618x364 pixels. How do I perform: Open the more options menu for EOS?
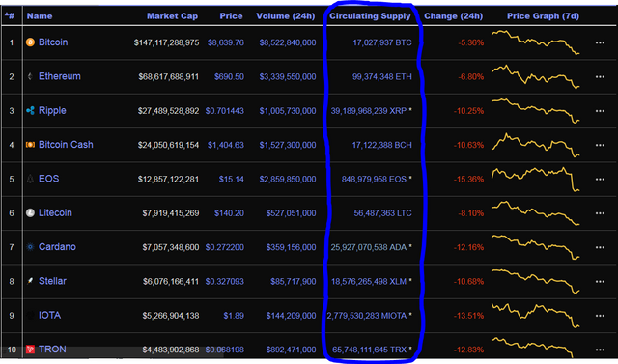(600, 180)
